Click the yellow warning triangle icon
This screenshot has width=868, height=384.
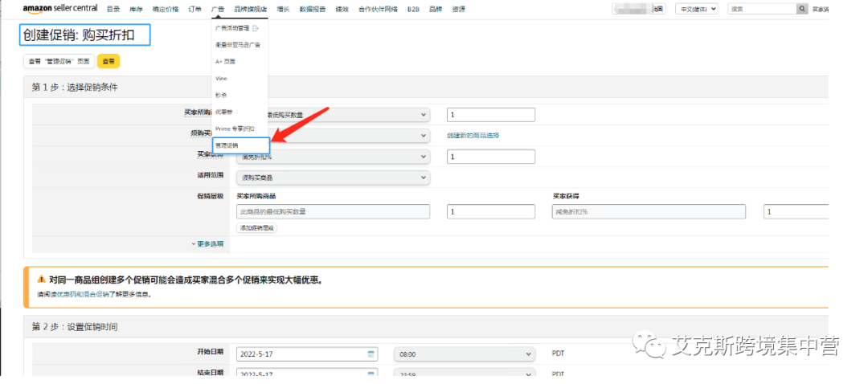click(x=41, y=280)
